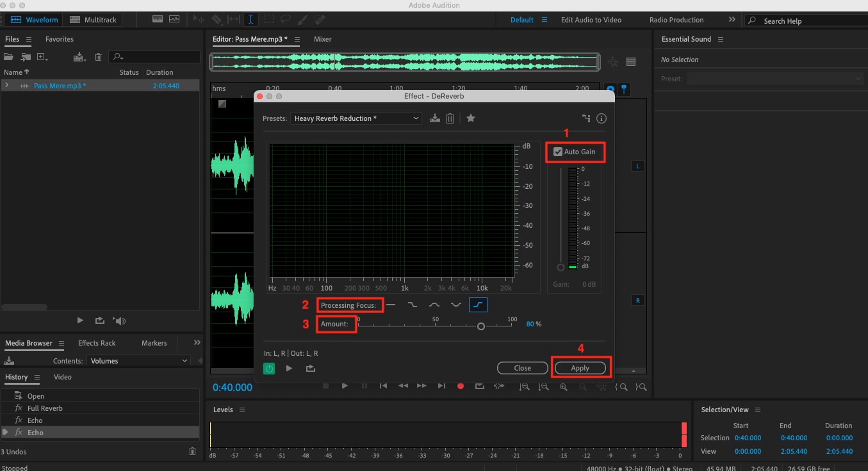Switch to the Effects Rack tab
Screen dimensions: 868x471
97,343
